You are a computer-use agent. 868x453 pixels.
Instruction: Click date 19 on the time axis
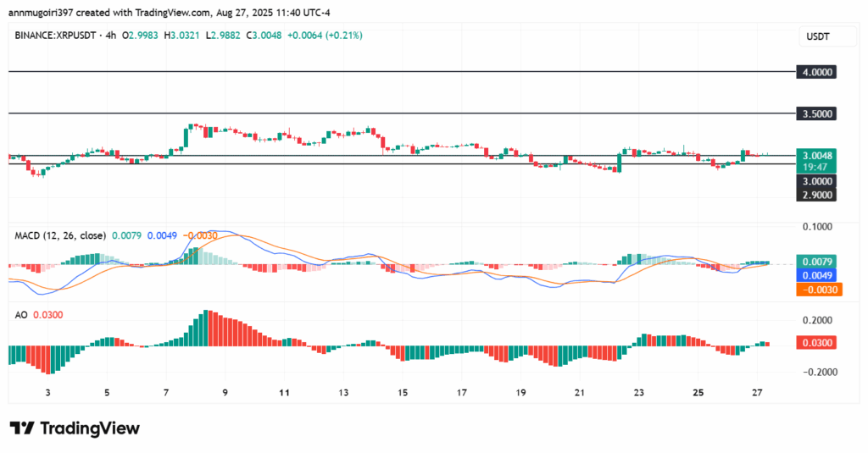[x=520, y=393]
